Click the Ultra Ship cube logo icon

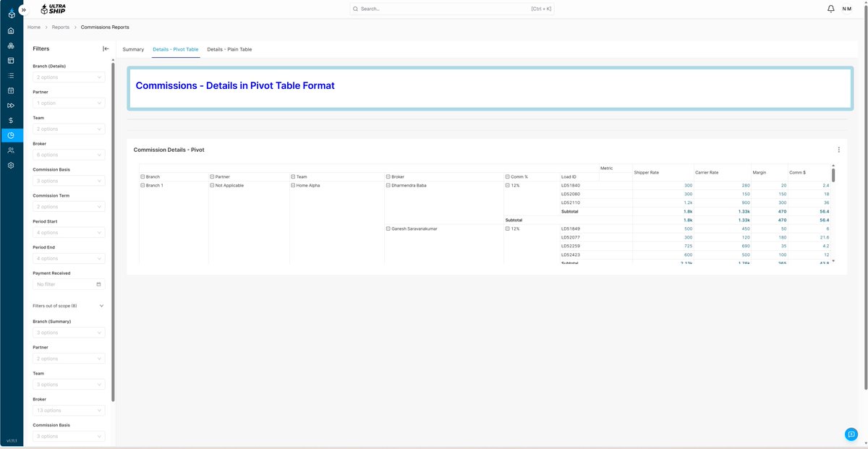point(11,13)
